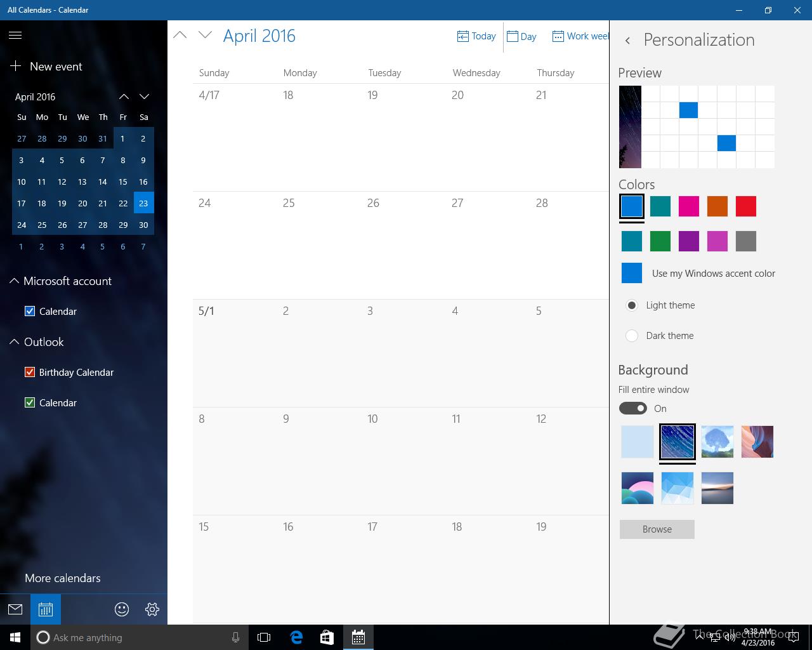
Task: Pick the gray accent color swatch
Action: tap(746, 241)
